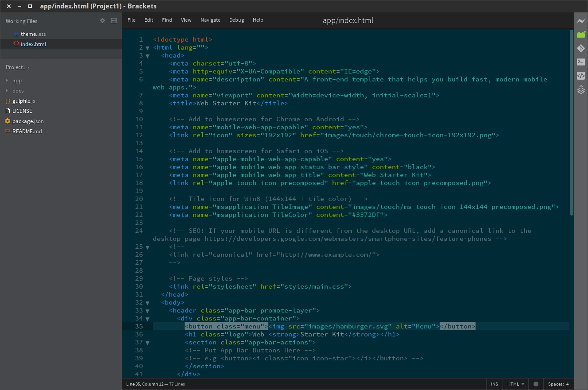Screen dimensions: 588x390
Task: Open theme.less from Working Files
Action: coord(33,34)
